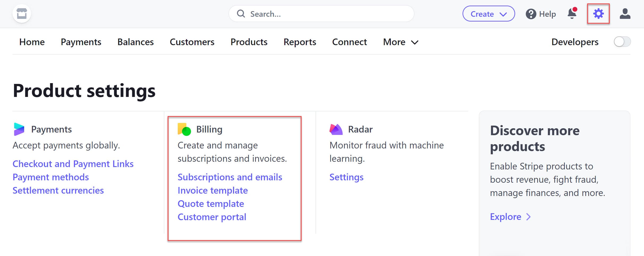This screenshot has height=256, width=644.
Task: Open the Invoice template link
Action: click(213, 190)
